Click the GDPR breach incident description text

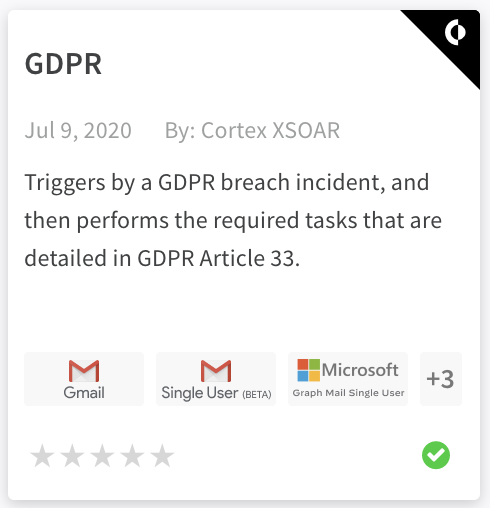[233, 220]
